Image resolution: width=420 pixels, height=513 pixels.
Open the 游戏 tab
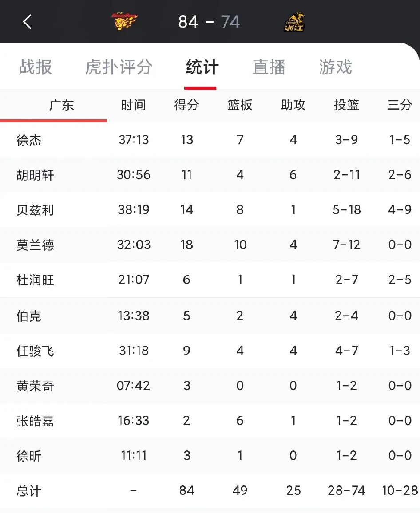tap(335, 67)
